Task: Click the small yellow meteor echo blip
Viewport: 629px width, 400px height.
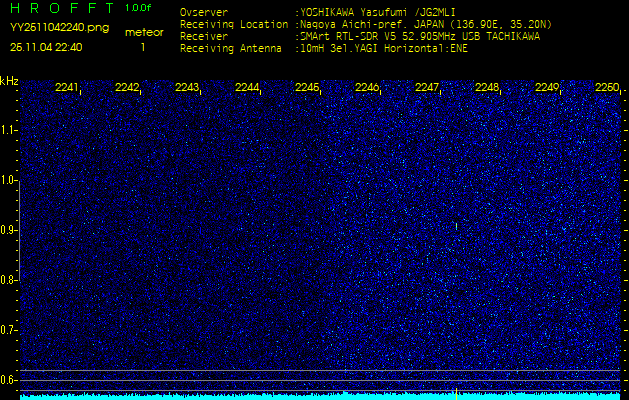Action: coord(456,226)
